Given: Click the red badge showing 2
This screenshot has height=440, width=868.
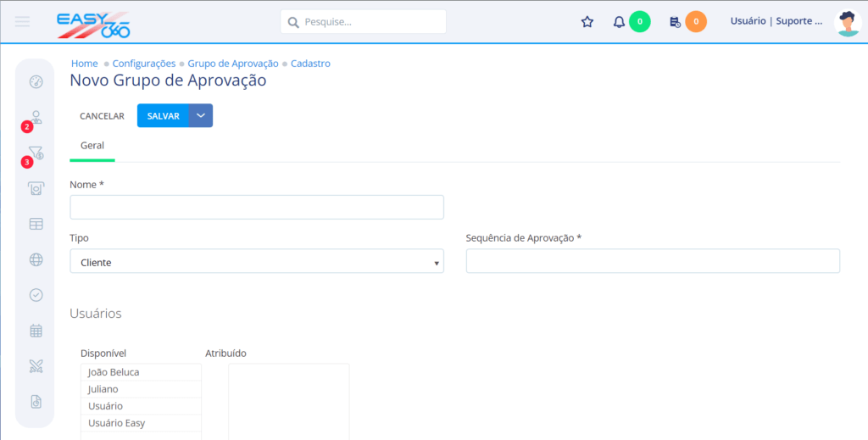Looking at the screenshot, I should (x=27, y=126).
